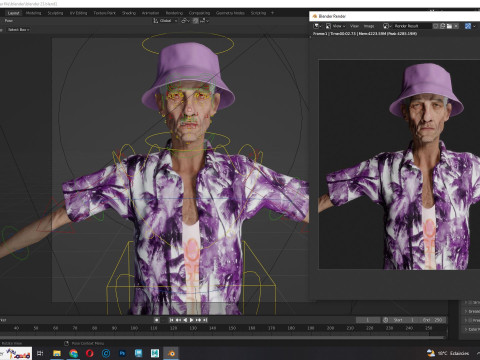
Task: Switch to the Scripting workspace tab
Action: (258, 13)
